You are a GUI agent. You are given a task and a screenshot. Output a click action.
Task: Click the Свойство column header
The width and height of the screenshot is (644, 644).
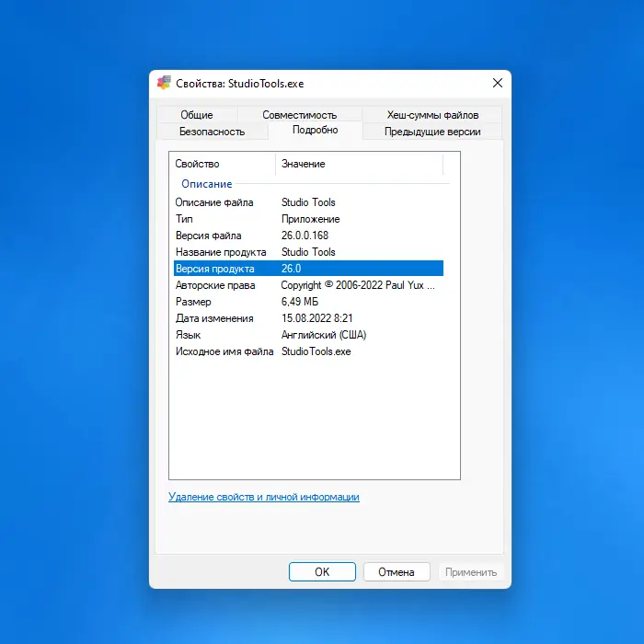click(223, 164)
